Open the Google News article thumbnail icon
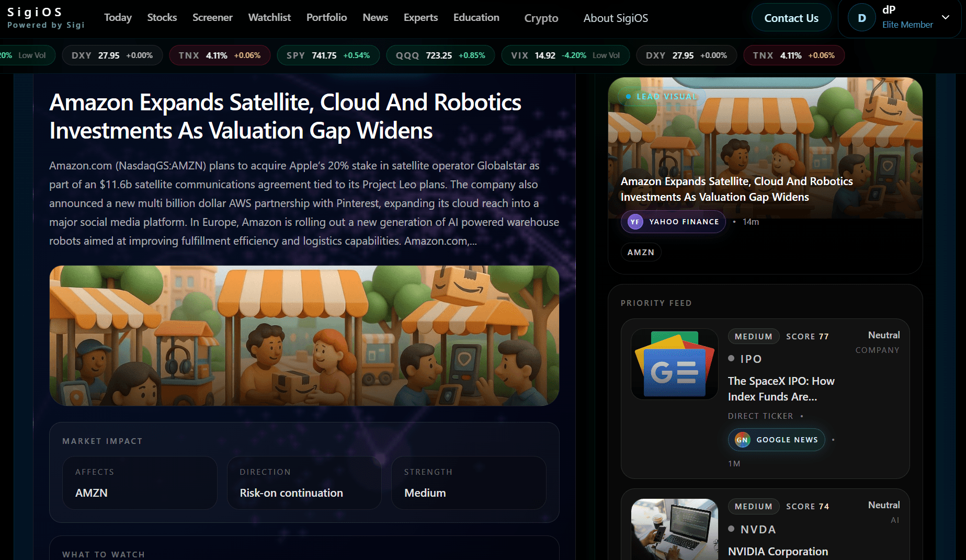 pos(675,364)
